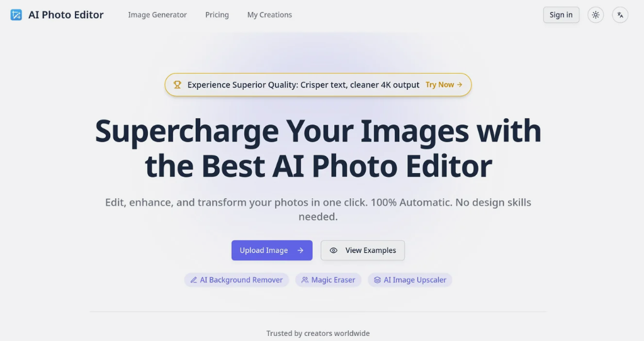This screenshot has height=341, width=644.
Task: Go to the Pricing page
Action: [x=217, y=15]
